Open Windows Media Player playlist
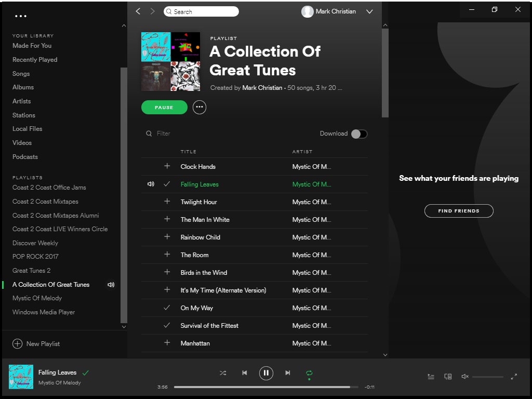 tap(44, 312)
